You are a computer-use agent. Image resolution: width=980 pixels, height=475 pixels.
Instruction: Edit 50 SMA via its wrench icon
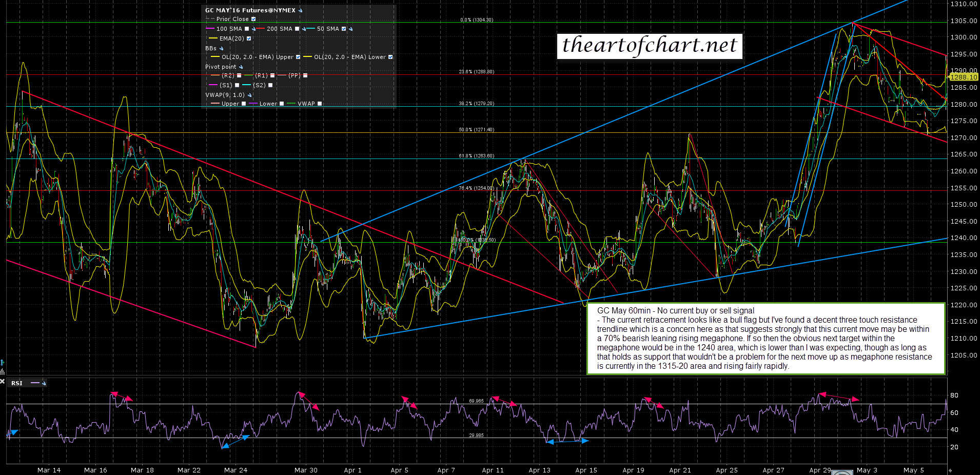(350, 29)
